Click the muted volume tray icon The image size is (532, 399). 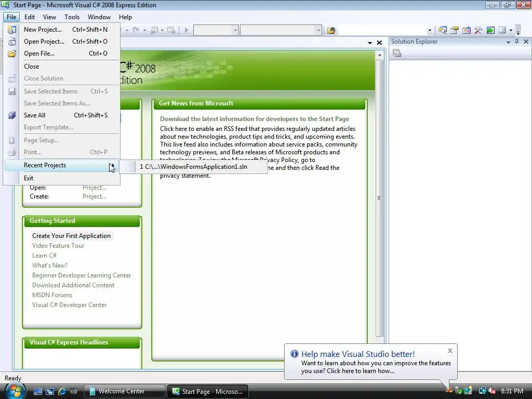[492, 391]
